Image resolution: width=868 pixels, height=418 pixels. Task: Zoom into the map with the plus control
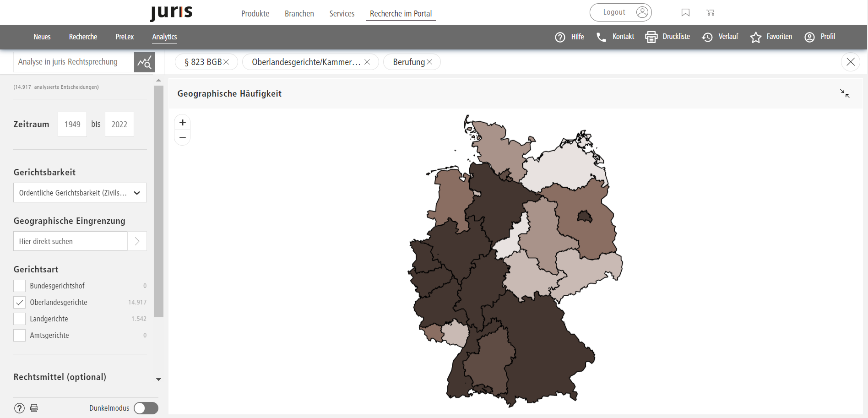[182, 122]
